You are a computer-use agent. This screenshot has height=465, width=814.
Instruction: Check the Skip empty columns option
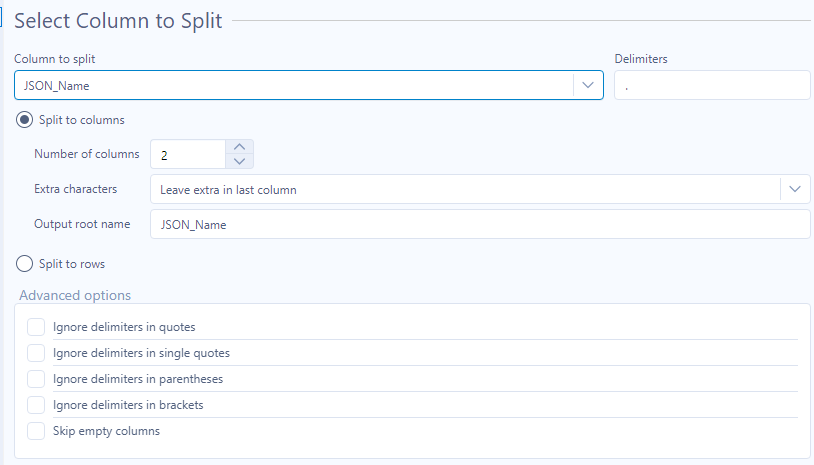click(36, 431)
